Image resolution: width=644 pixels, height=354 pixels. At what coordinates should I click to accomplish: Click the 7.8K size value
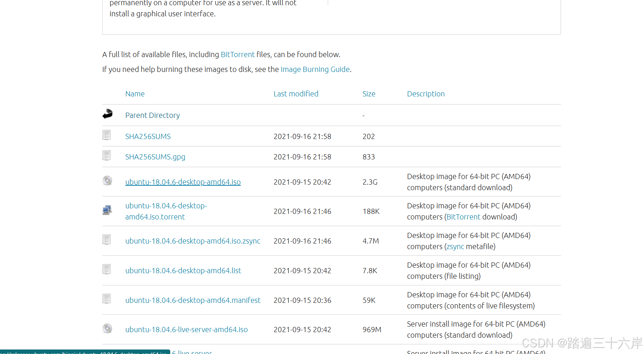coord(370,271)
